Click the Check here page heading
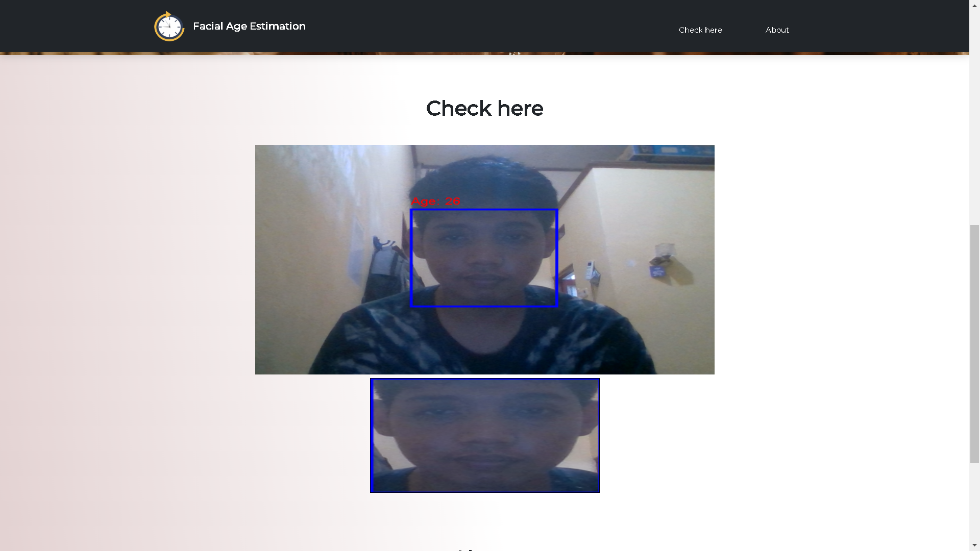980x551 pixels. 484,108
